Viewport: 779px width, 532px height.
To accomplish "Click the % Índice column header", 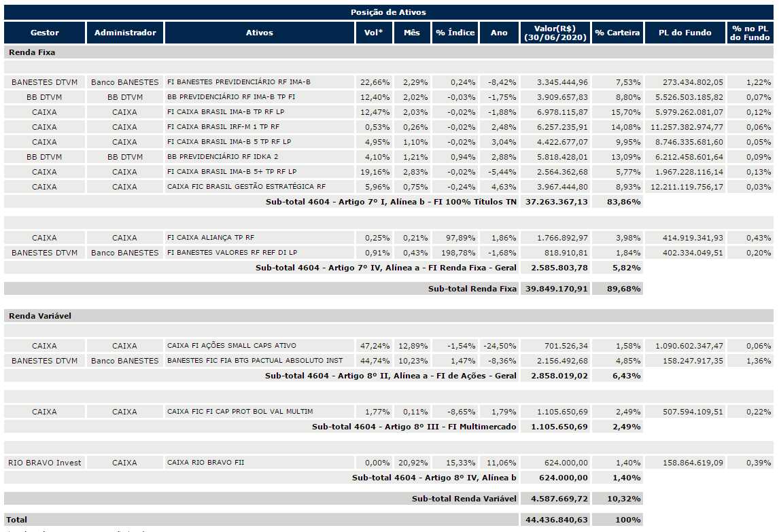I will coord(455,33).
